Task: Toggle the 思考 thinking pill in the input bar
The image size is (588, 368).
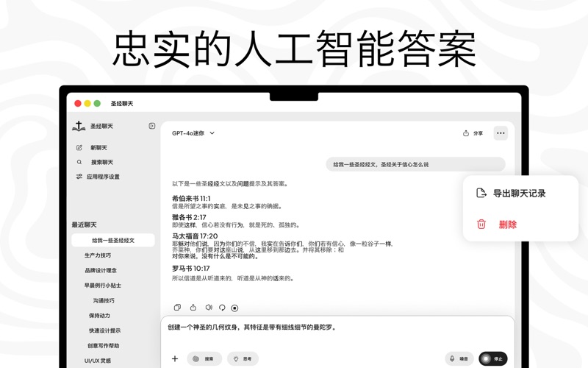Action: [x=243, y=358]
